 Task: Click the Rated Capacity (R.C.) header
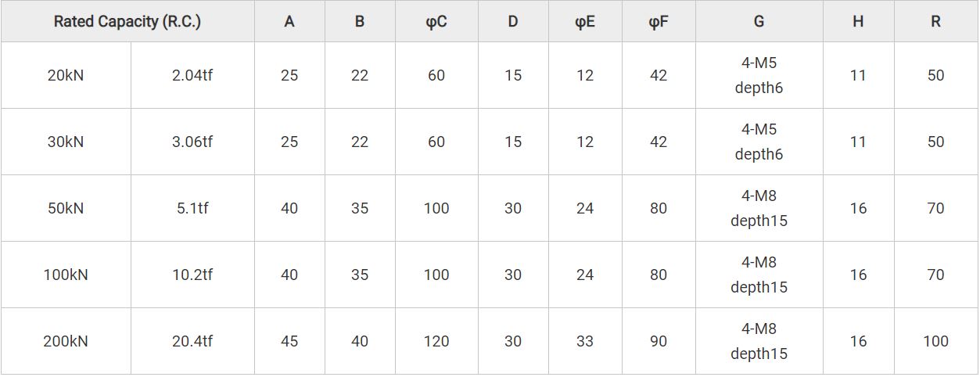pos(127,22)
